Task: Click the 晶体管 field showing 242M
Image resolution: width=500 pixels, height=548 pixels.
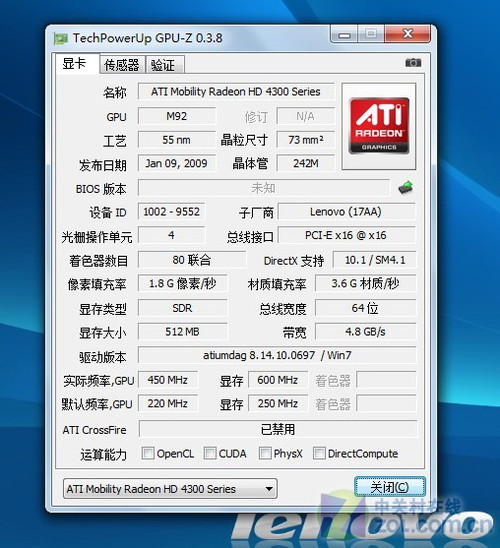Action: point(306,163)
